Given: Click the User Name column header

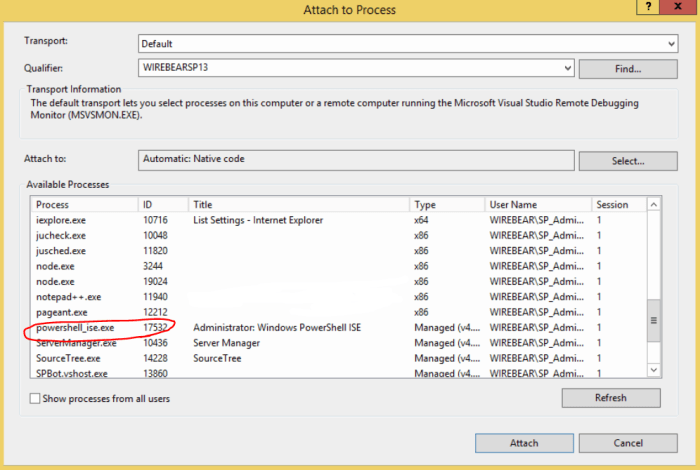Looking at the screenshot, I should pos(536,204).
